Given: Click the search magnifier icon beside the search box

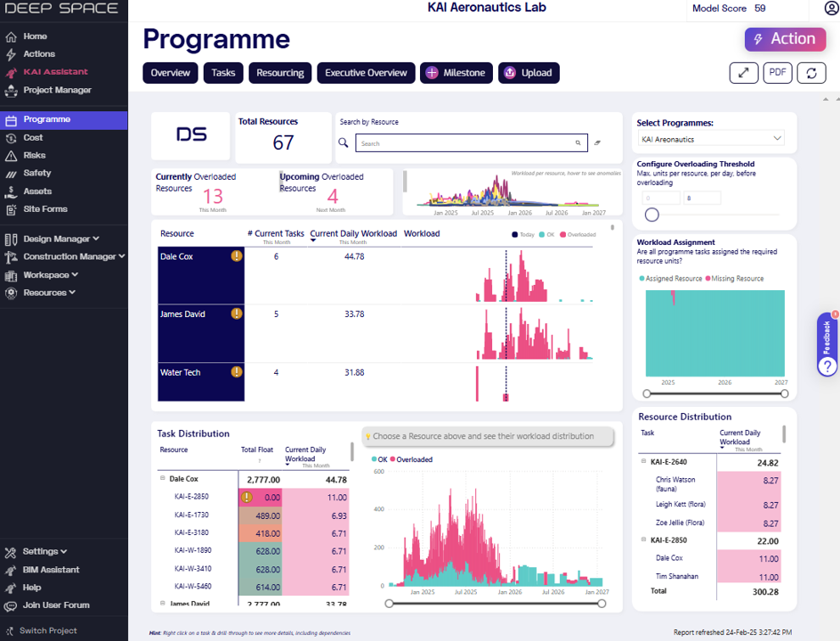Looking at the screenshot, I should 343,142.
